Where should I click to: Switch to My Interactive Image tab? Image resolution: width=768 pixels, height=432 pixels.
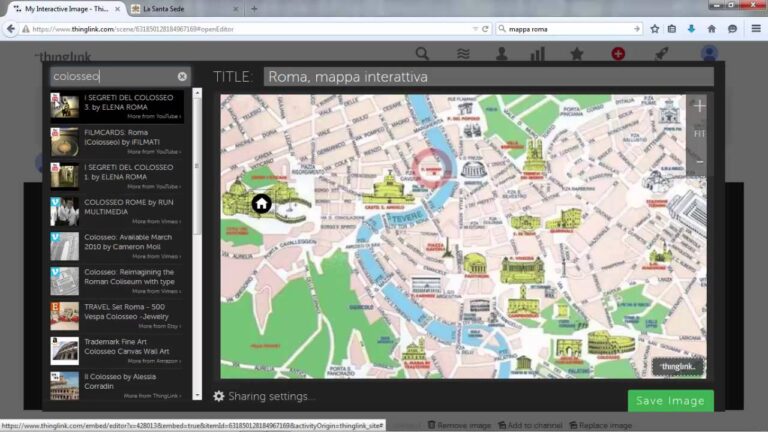click(x=66, y=9)
